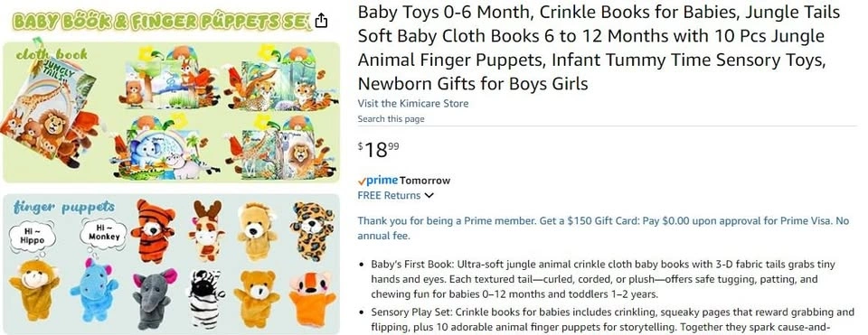Open the FREE Returns link
Image resolution: width=868 pixels, height=335 pixels.
click(x=389, y=195)
